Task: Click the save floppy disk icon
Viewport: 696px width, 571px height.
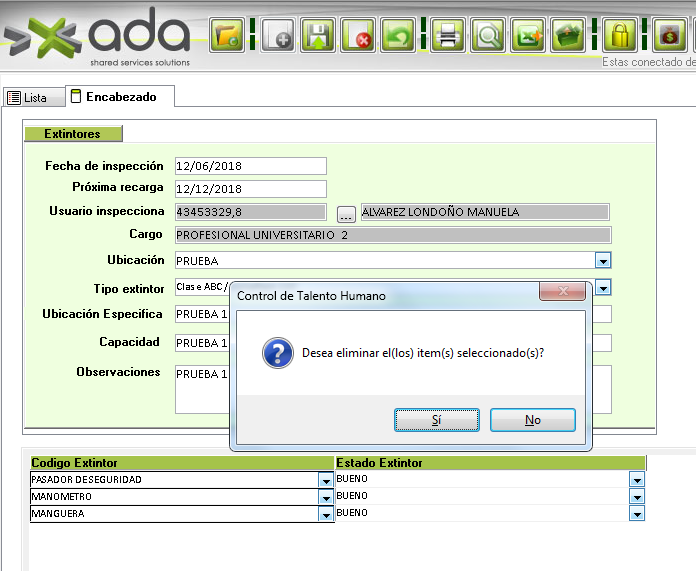Action: coord(318,36)
